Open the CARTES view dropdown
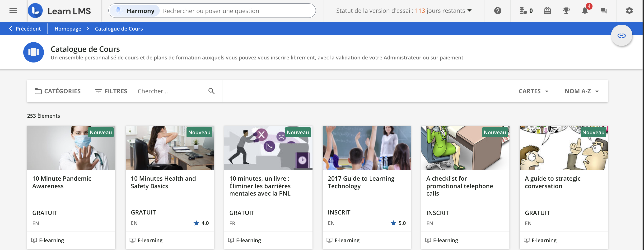644x250 pixels. tap(533, 91)
